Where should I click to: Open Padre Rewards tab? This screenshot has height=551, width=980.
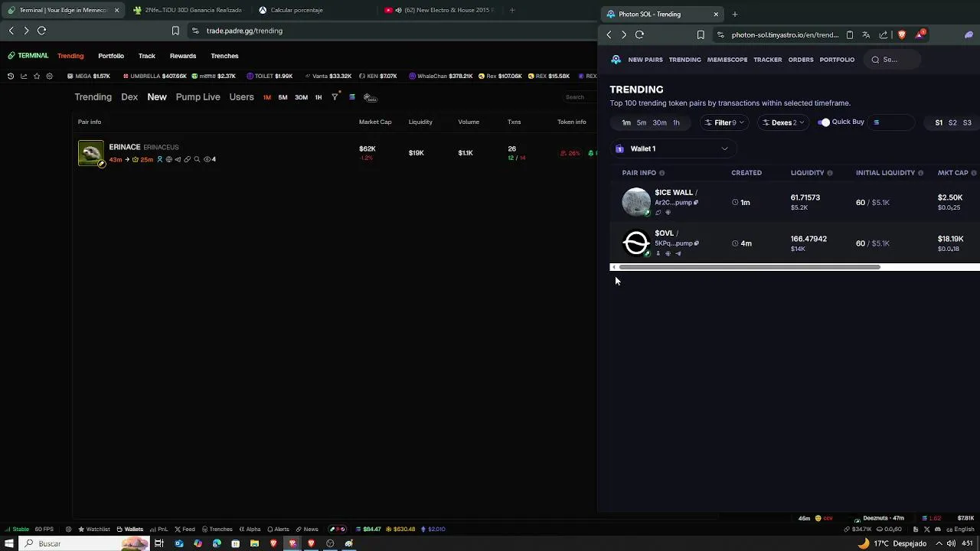pyautogui.click(x=183, y=56)
